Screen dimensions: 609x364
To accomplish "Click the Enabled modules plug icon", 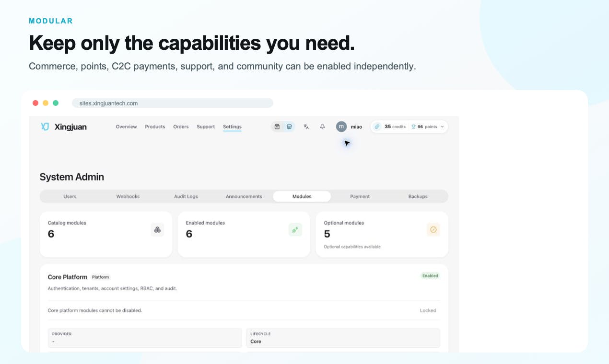I will tap(295, 230).
